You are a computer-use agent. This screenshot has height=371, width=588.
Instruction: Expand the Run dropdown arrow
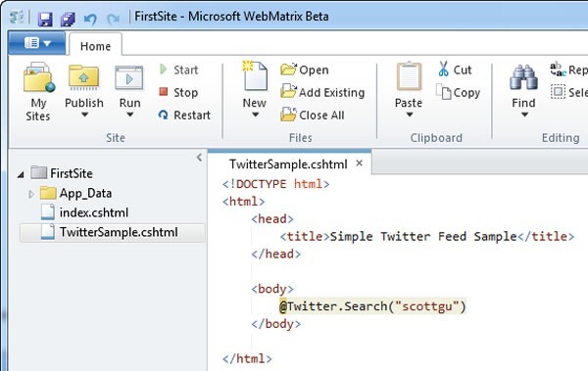point(129,116)
